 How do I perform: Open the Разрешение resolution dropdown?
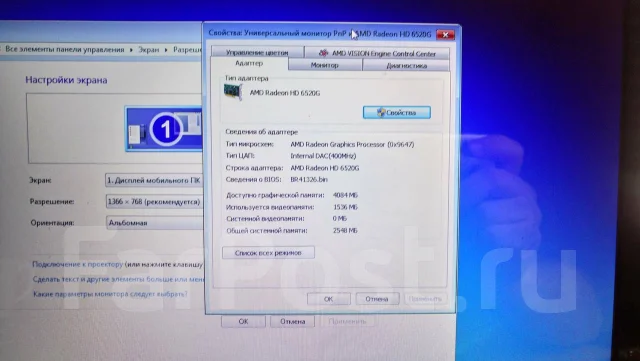click(154, 202)
